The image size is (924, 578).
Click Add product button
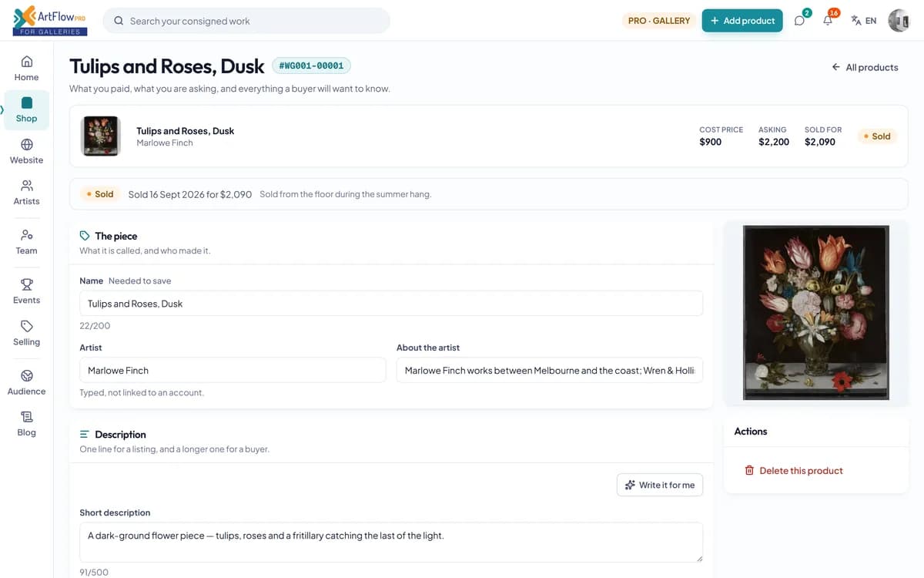point(742,21)
